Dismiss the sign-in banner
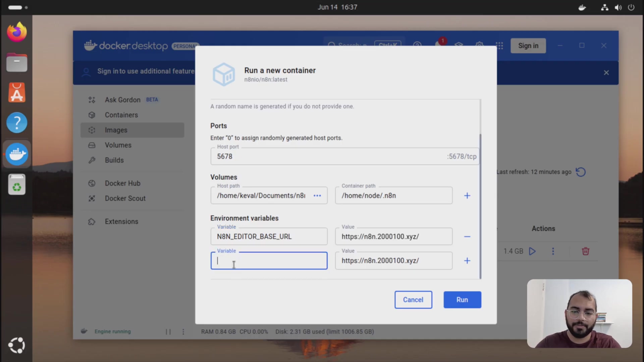The image size is (644, 362). (x=606, y=73)
